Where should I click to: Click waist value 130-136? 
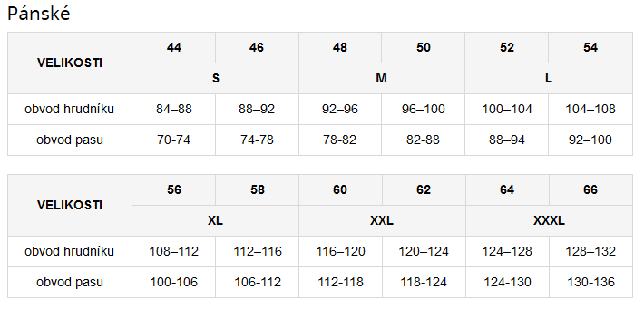tap(590, 282)
